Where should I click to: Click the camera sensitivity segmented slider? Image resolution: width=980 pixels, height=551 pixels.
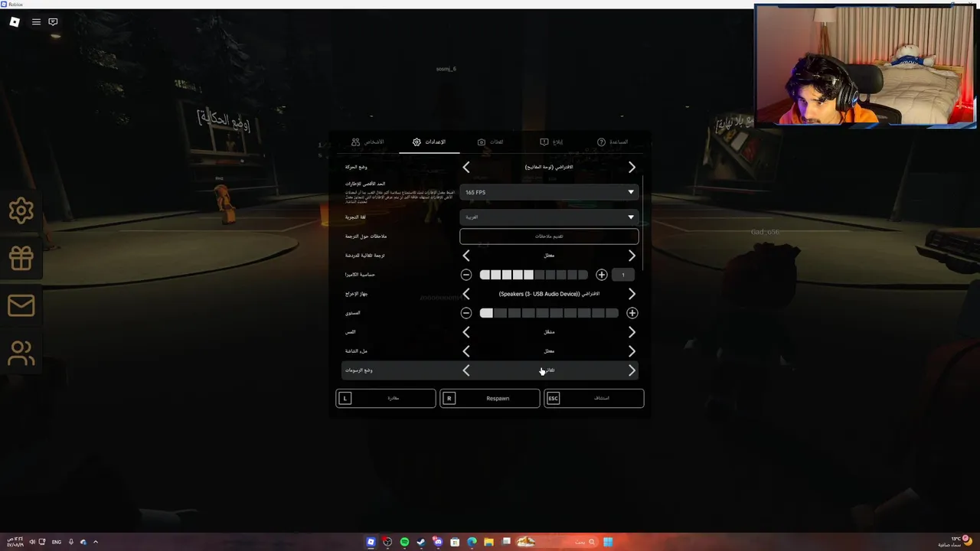pyautogui.click(x=534, y=275)
